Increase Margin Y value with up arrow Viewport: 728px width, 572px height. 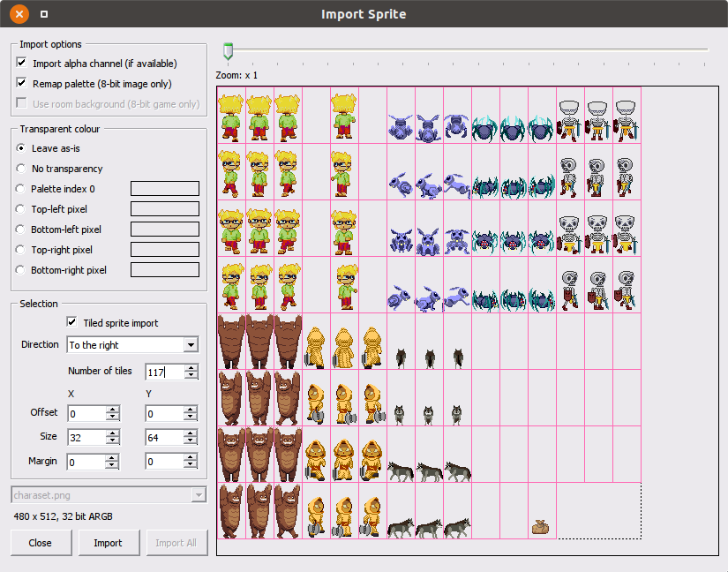(191, 457)
